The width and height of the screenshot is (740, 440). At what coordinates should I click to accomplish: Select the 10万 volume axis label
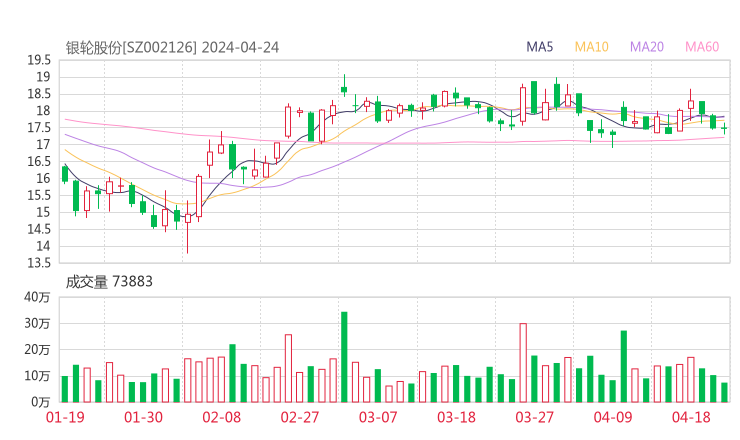click(x=37, y=376)
